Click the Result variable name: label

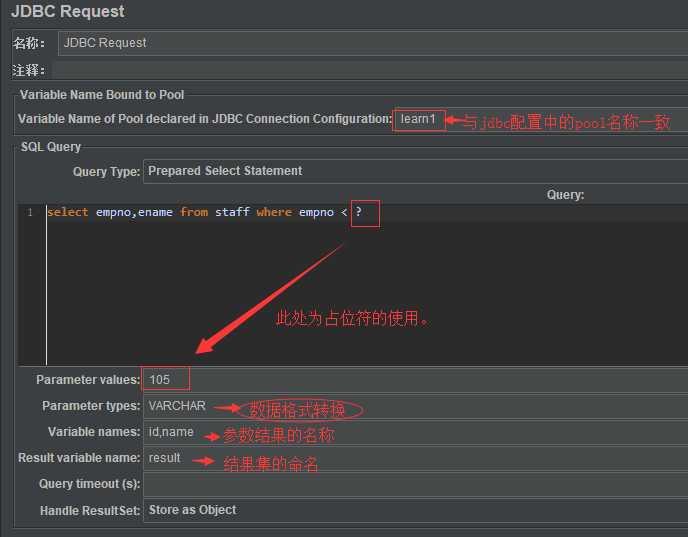click(x=79, y=458)
